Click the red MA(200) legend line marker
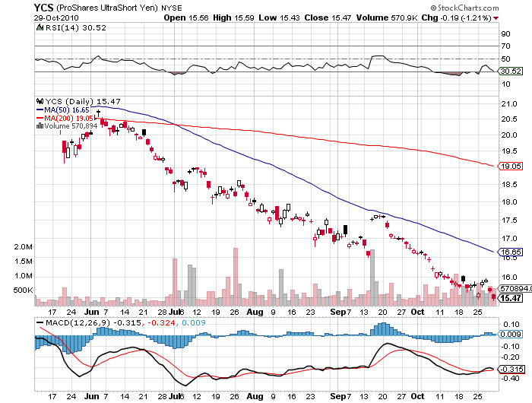Viewport: 532px width, 403px height. click(x=40, y=119)
